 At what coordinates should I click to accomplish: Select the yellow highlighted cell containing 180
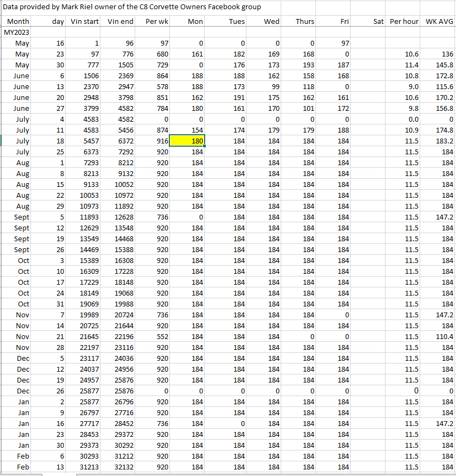point(187,141)
